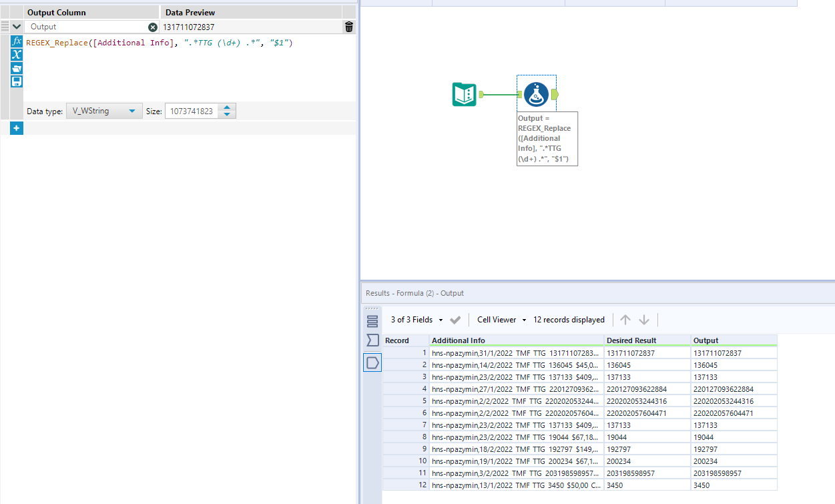Click the Output column name input field
The width and height of the screenshot is (835, 504).
87,27
